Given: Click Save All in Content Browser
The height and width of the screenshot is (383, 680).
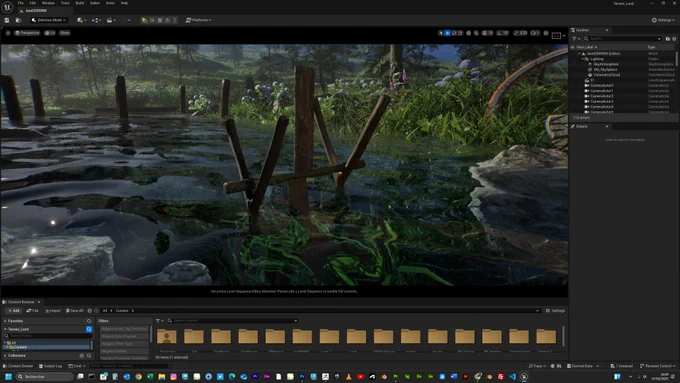Looking at the screenshot, I should coord(74,311).
